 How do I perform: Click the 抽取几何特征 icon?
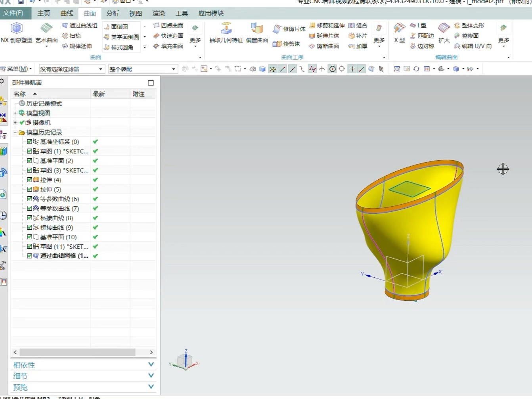[226, 29]
